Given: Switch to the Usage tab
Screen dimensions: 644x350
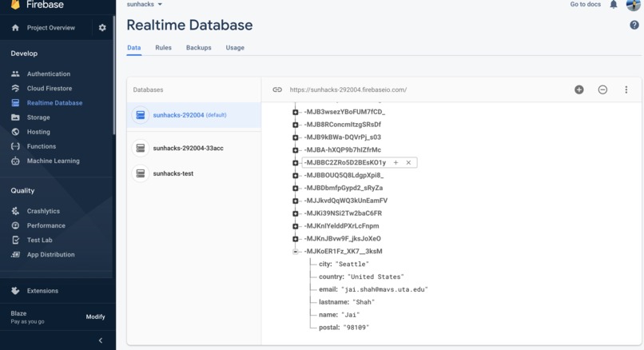Looking at the screenshot, I should click(x=235, y=48).
